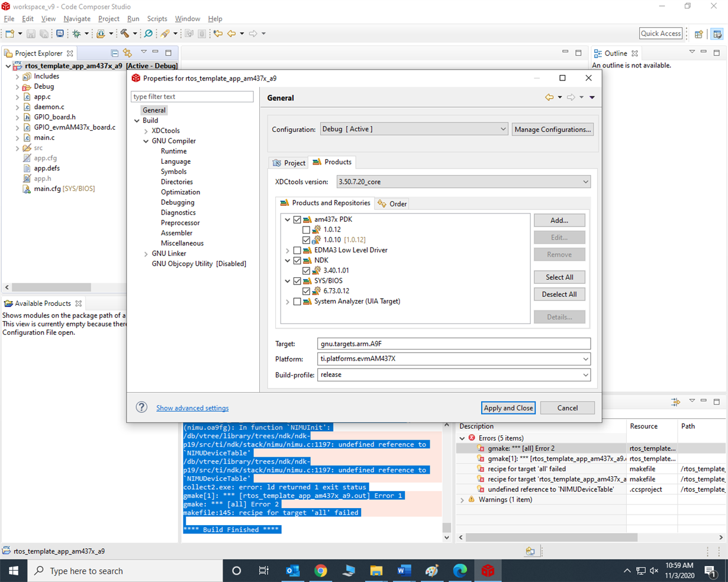Open Show advanced settings link
This screenshot has height=582, width=728.
click(192, 408)
